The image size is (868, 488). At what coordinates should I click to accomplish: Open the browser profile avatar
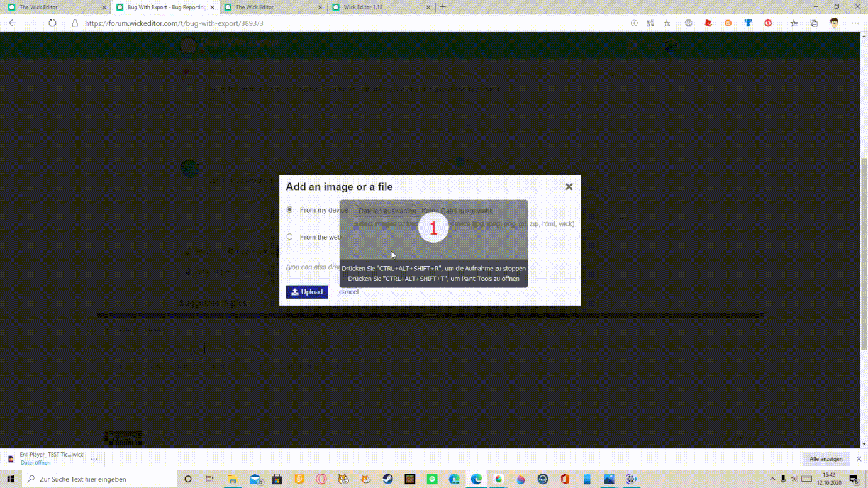834,23
